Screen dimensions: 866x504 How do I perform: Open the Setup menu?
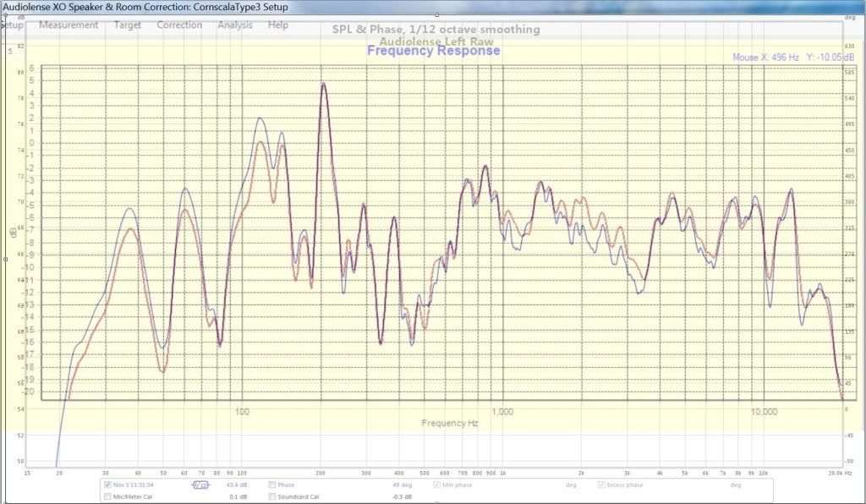point(12,25)
